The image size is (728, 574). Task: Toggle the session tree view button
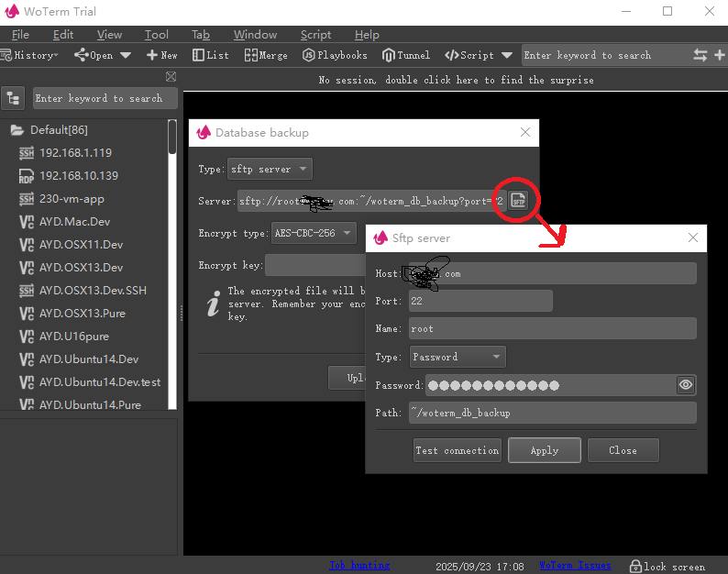coord(14,98)
